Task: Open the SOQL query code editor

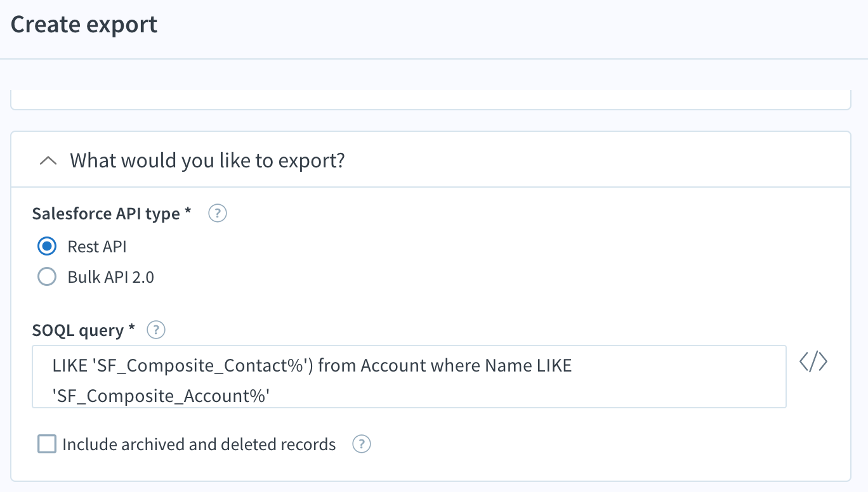Action: pyautogui.click(x=813, y=362)
